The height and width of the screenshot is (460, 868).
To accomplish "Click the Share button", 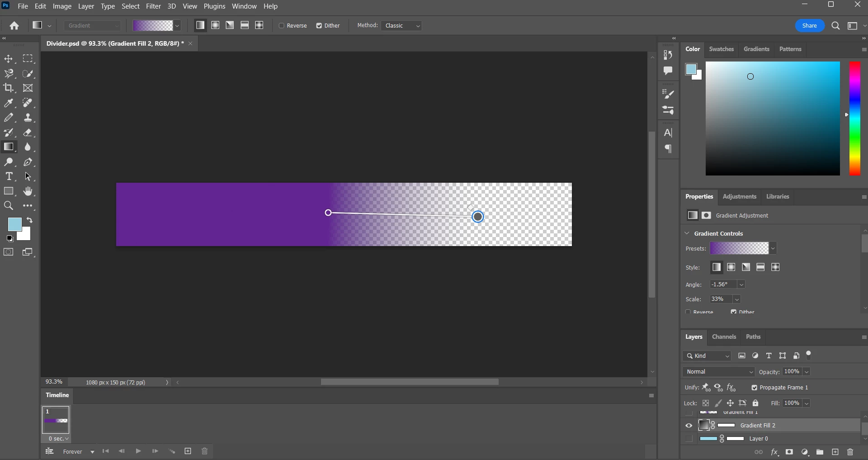I will [x=809, y=26].
